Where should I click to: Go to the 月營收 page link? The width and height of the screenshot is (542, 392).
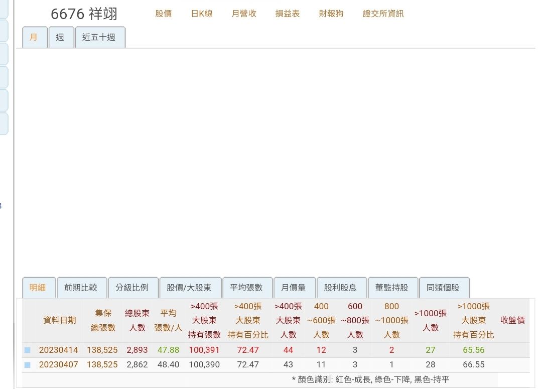click(x=244, y=14)
